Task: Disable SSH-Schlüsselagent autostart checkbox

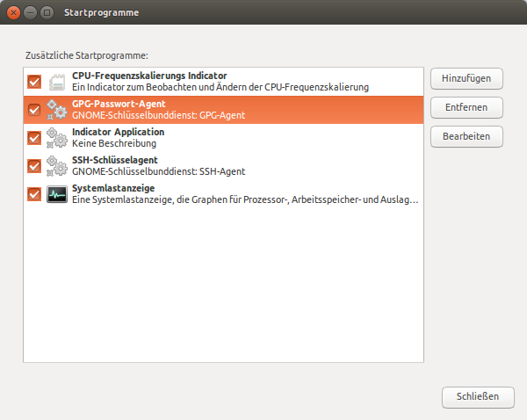Action: tap(34, 166)
